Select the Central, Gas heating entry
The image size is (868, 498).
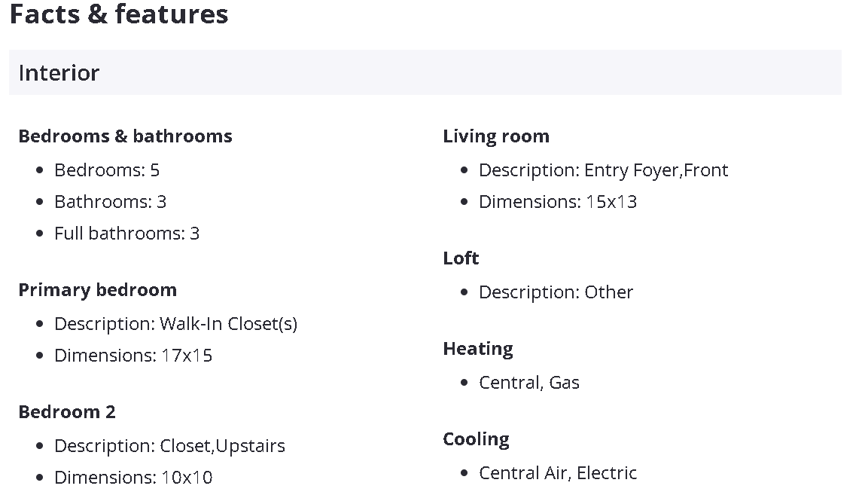pyautogui.click(x=529, y=383)
